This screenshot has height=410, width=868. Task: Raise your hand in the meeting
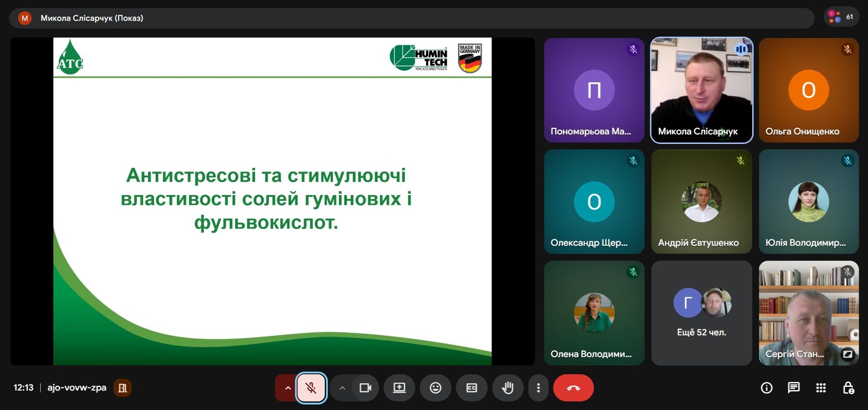point(508,388)
